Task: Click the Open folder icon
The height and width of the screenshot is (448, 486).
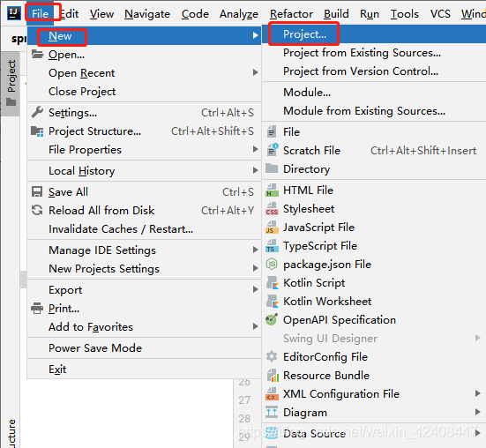Action: [37, 54]
